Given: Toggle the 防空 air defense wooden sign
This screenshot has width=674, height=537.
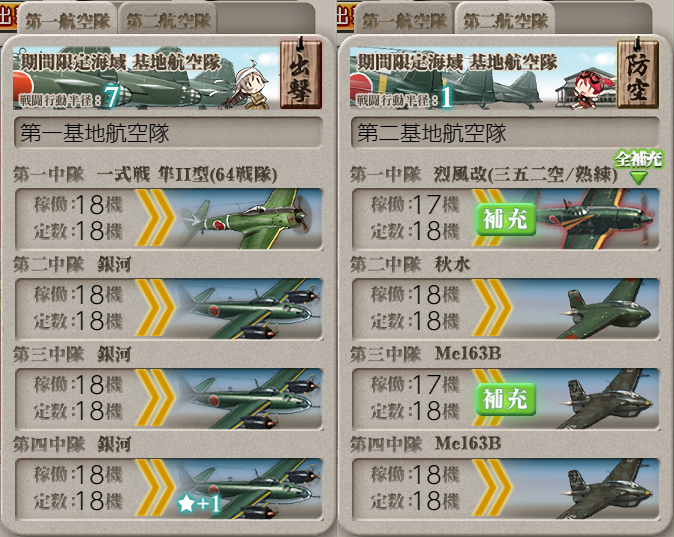Looking at the screenshot, I should [x=638, y=73].
